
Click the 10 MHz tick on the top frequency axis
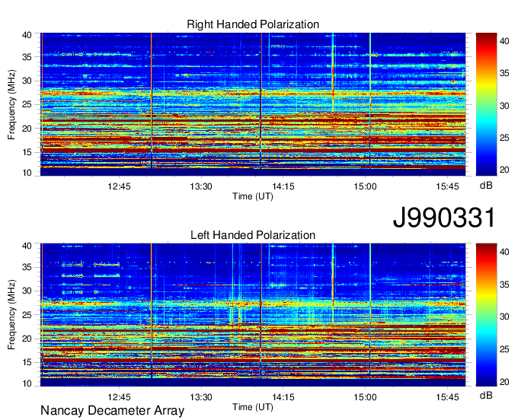[27, 173]
